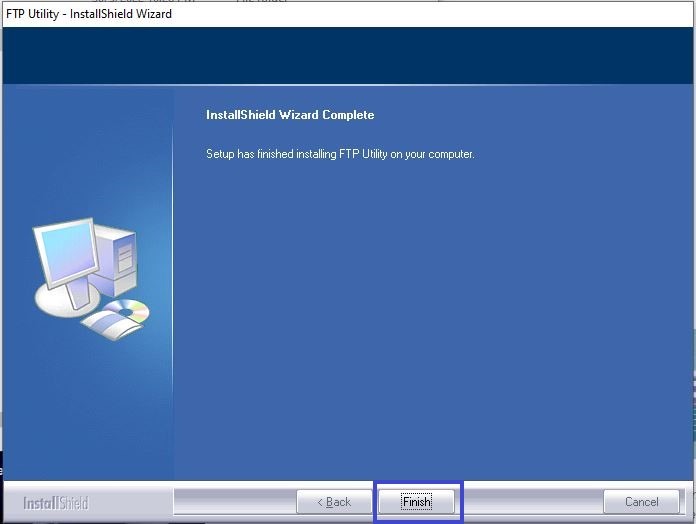
Task: Click the computer tower illustration
Action: tap(119, 253)
